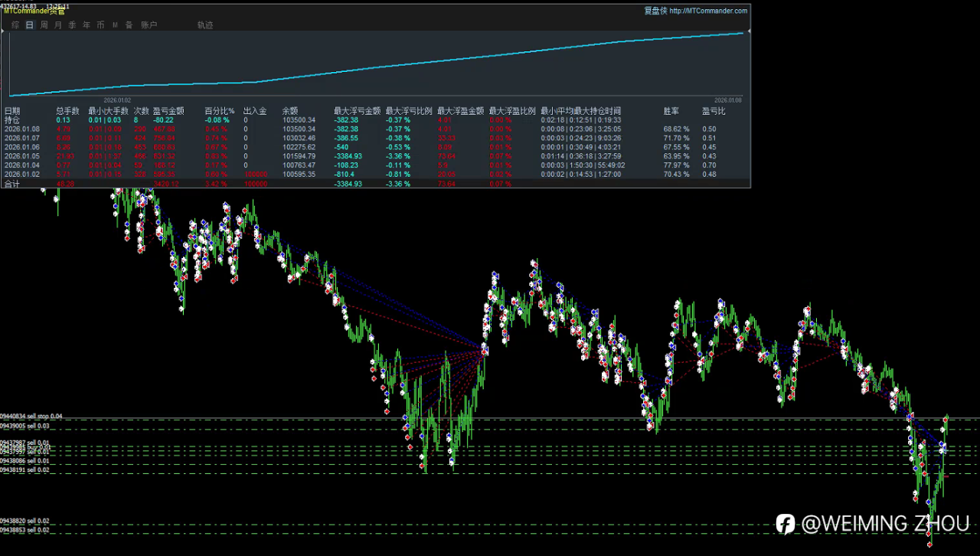Switch to the 月 monthly tab

(x=58, y=25)
